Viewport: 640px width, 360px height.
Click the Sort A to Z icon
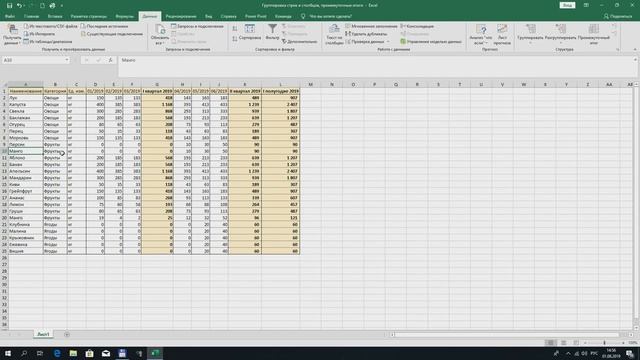pyautogui.click(x=235, y=29)
